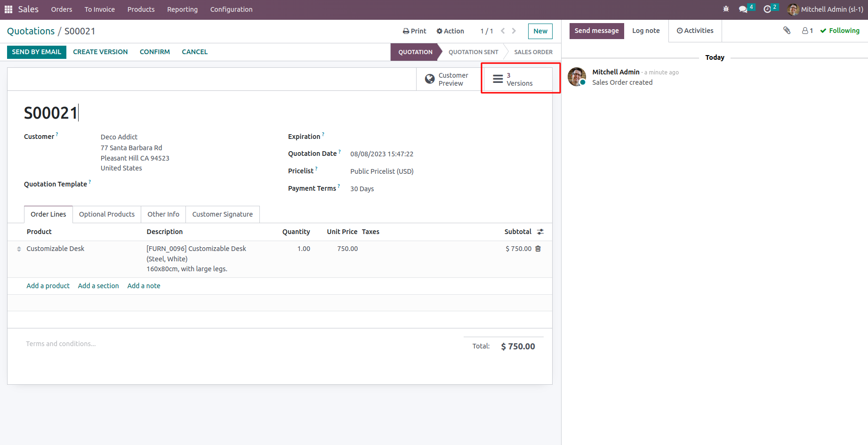The height and width of the screenshot is (445, 868).
Task: Open the To Invoice menu
Action: 100,9
